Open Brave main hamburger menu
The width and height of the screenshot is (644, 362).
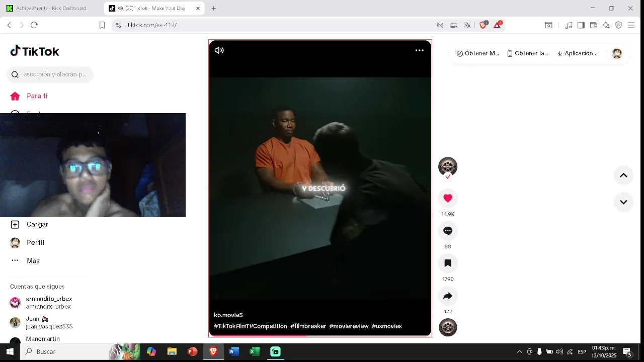pyautogui.click(x=631, y=25)
